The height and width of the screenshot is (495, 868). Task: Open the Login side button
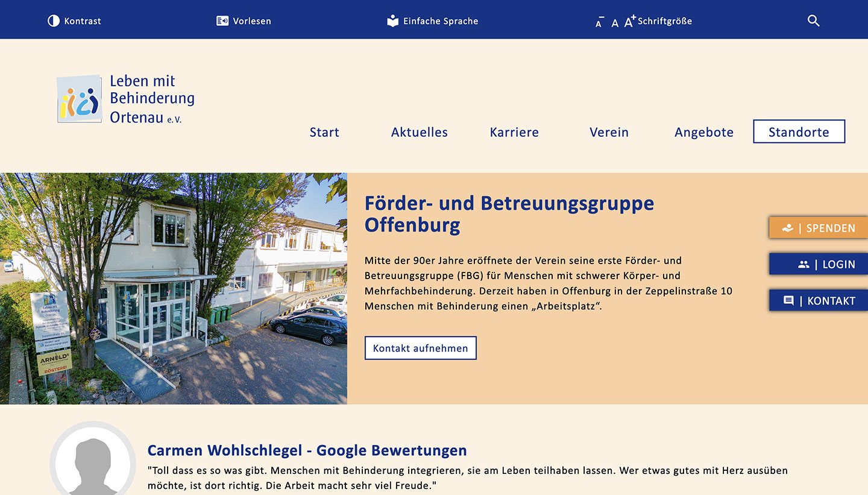819,264
